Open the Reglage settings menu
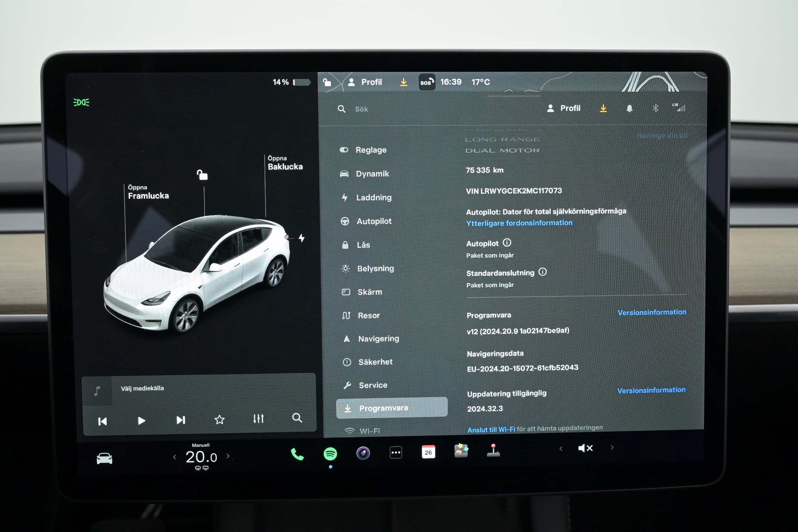The height and width of the screenshot is (532, 798). point(363,150)
